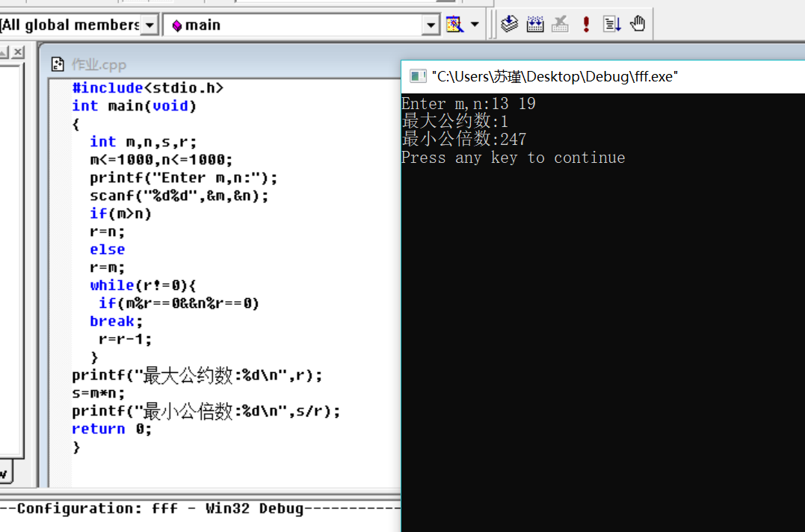Click the r=n; code line

click(x=108, y=232)
